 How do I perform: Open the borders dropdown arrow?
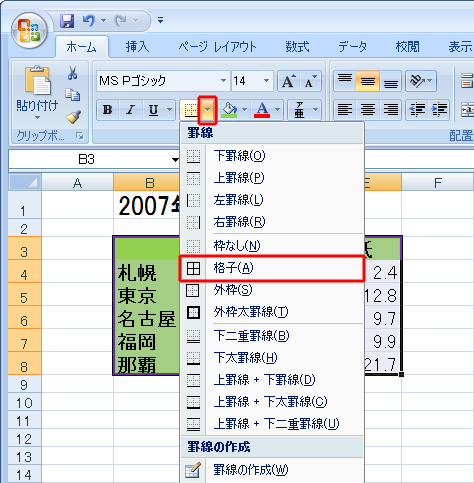point(207,110)
